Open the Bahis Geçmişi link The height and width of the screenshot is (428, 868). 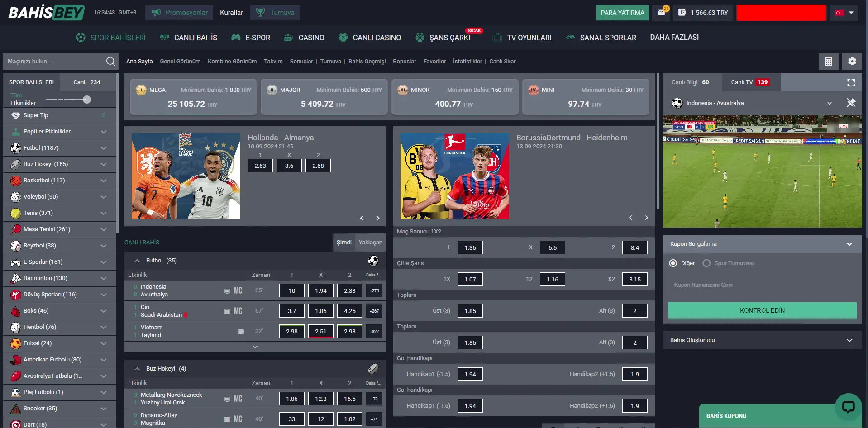[x=367, y=62]
